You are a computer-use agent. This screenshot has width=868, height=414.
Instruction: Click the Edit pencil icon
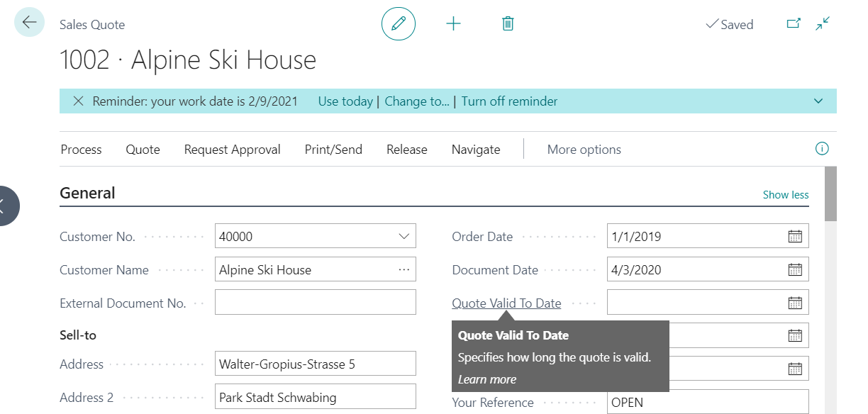398,23
